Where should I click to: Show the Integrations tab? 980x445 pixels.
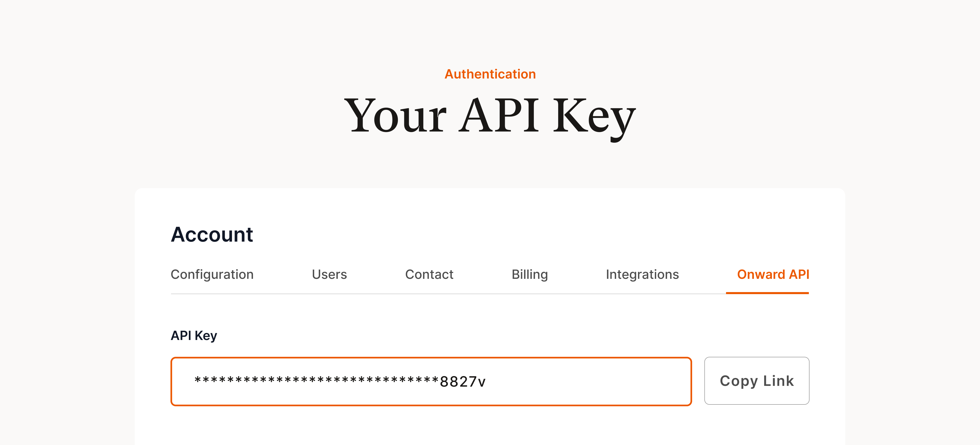coord(642,274)
